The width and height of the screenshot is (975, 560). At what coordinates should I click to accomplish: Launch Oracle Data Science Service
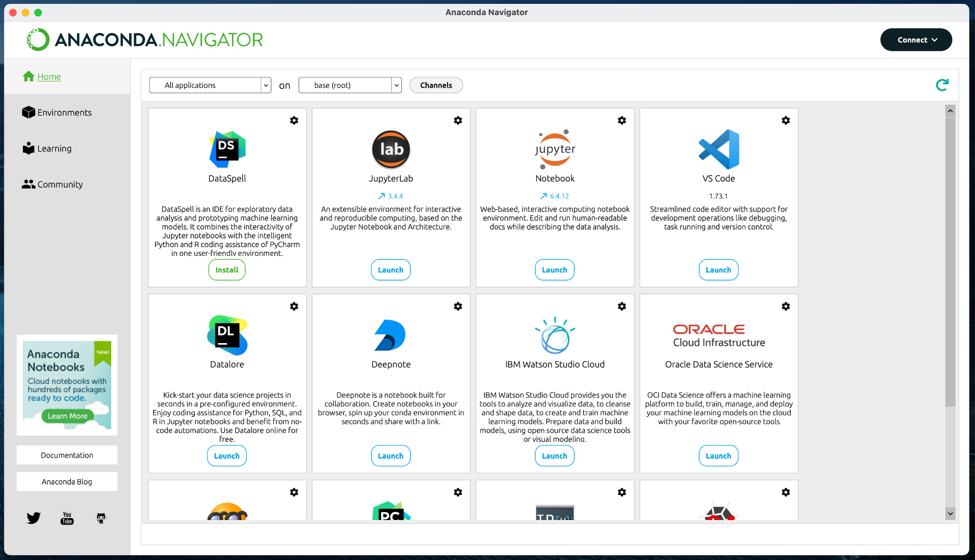pyautogui.click(x=718, y=456)
